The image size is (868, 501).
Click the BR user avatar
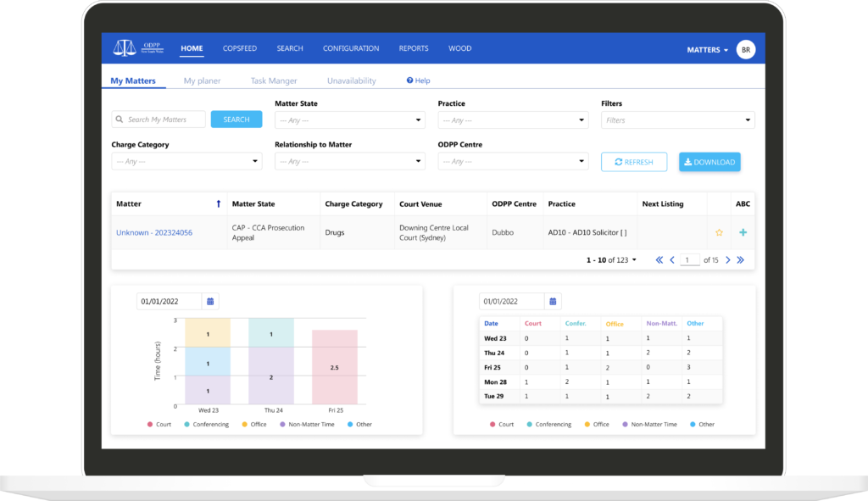click(745, 50)
